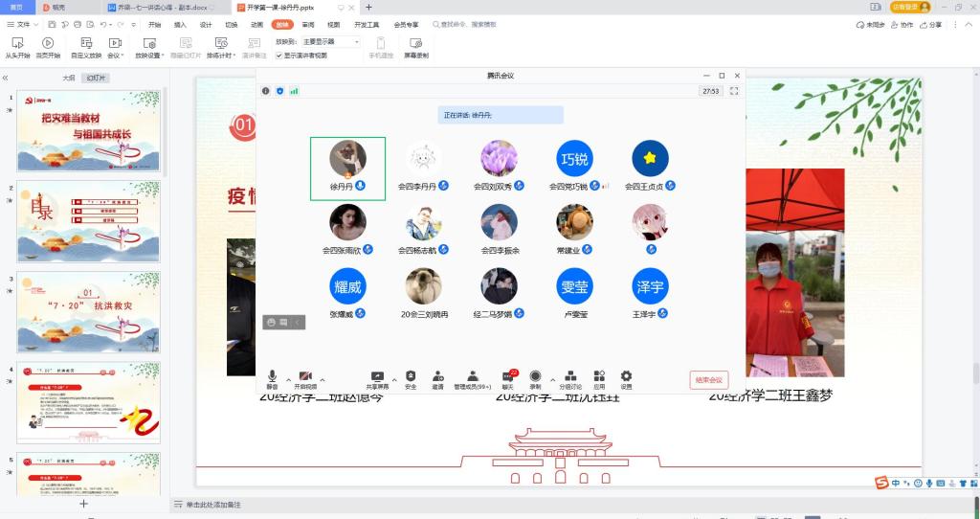Toggle fullscreen for the Tencent Meeting window
Screen dimensions: 980x519
coord(734,91)
